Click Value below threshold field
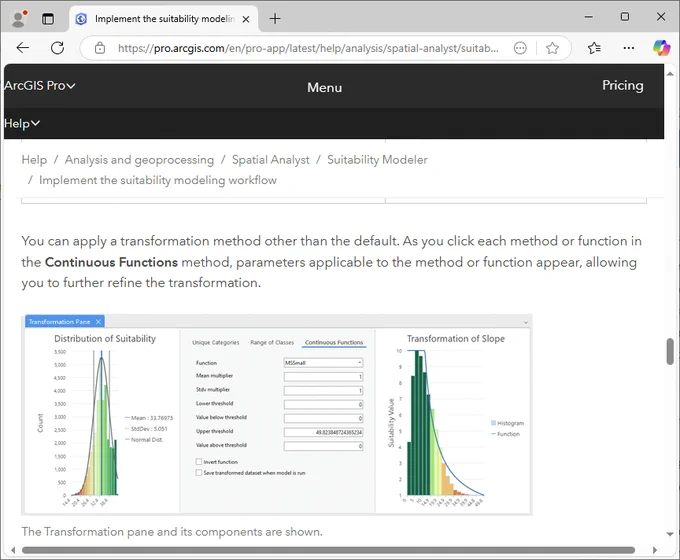This screenshot has width=680, height=560. point(323,418)
